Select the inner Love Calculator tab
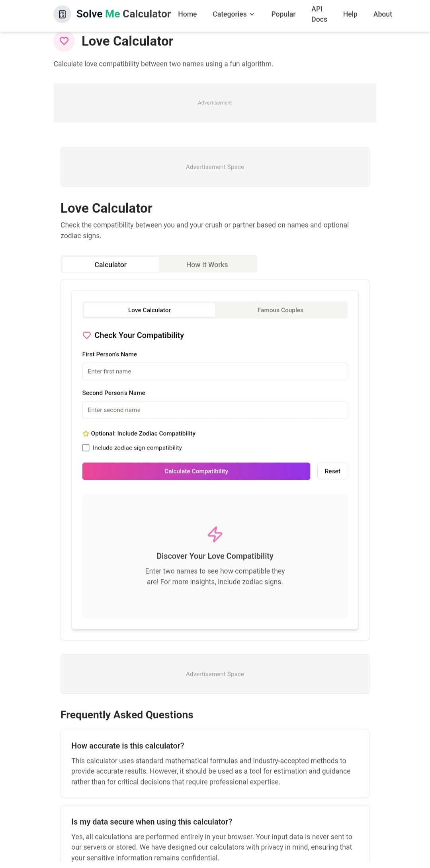The width and height of the screenshot is (430, 868). pos(149,310)
